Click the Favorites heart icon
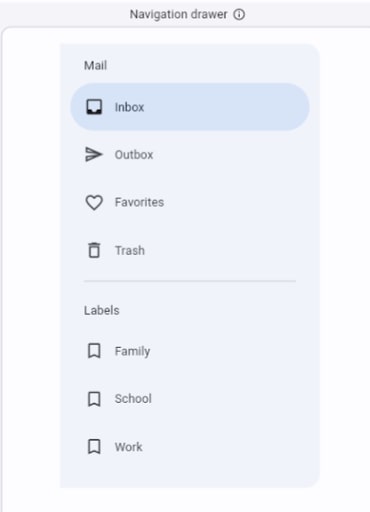This screenshot has height=512, width=370. point(94,202)
